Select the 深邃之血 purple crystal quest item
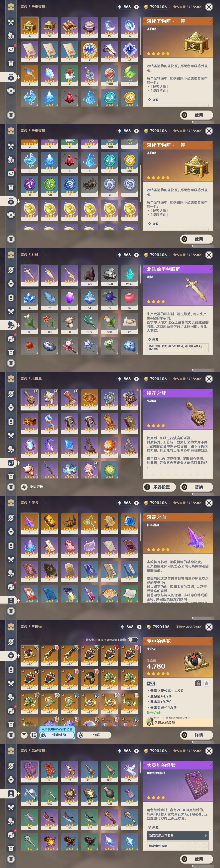Image resolution: width=220 pixels, height=868 pixels. point(29,523)
